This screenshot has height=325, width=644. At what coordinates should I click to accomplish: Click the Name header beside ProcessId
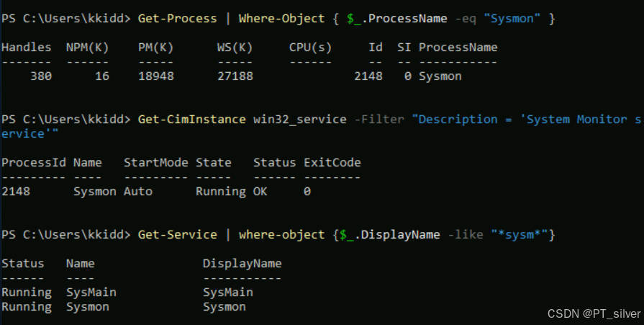pyautogui.click(x=88, y=163)
